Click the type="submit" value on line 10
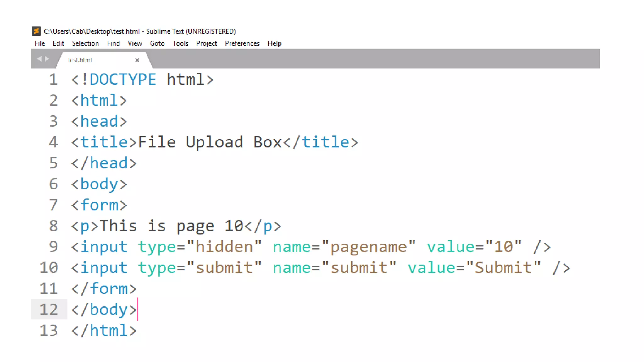644x362 pixels. pos(224,268)
